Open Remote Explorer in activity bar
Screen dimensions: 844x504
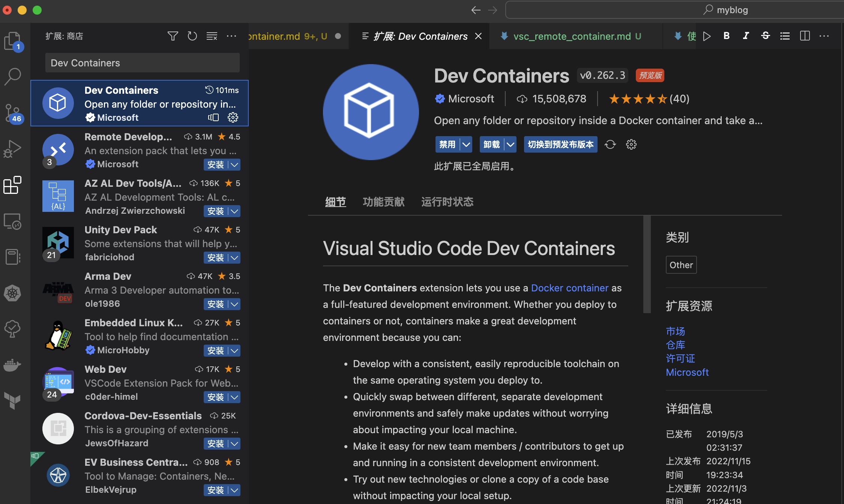(13, 221)
